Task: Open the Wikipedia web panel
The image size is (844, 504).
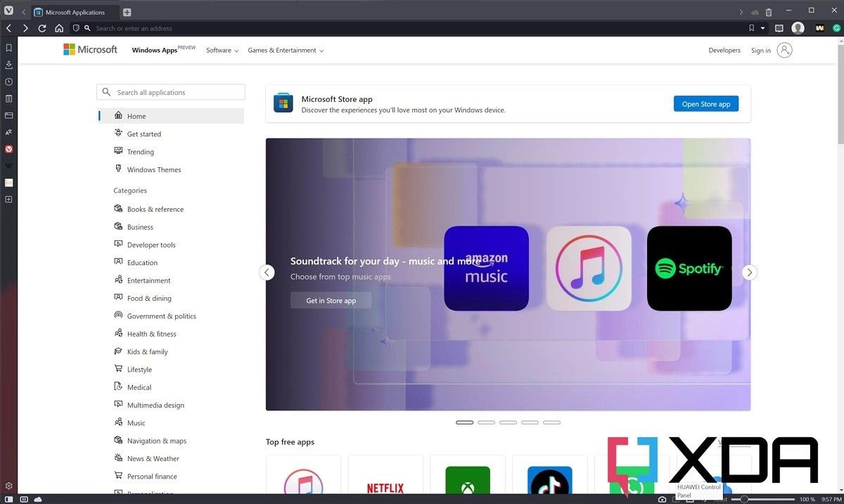Action: [x=9, y=166]
